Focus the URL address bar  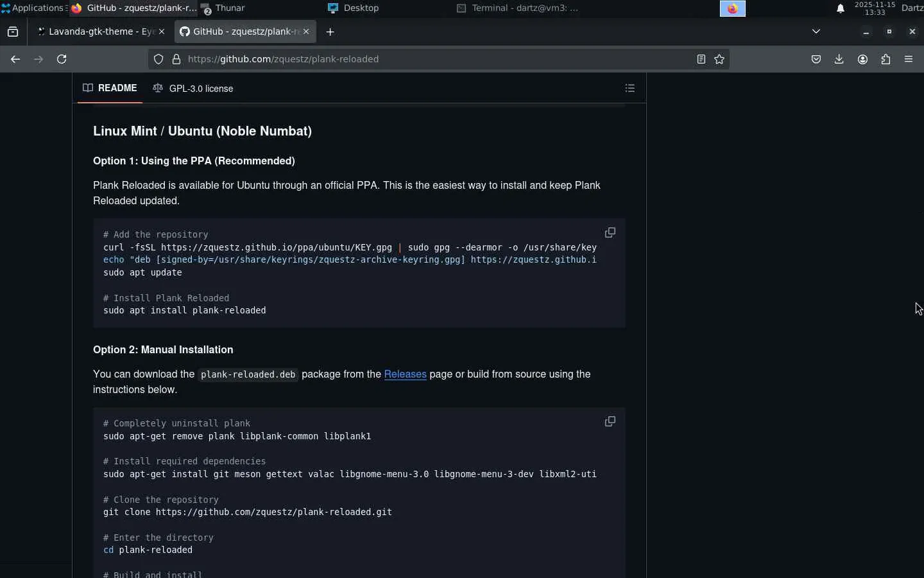439,59
